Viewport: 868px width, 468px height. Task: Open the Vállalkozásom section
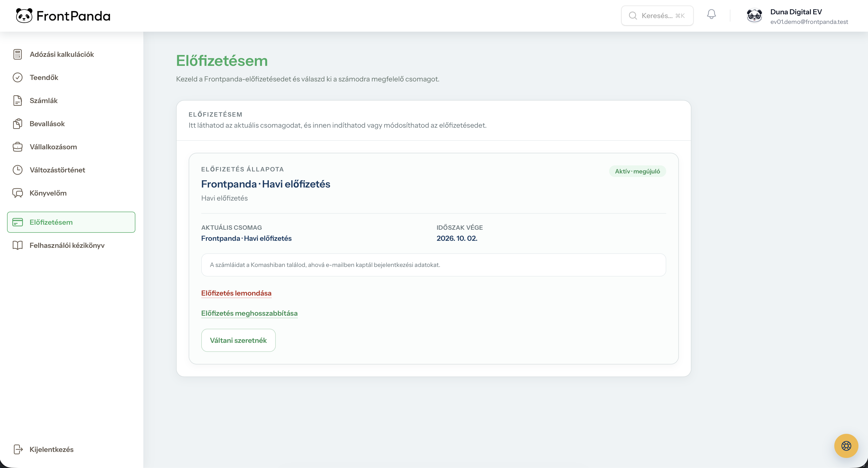coord(71,147)
